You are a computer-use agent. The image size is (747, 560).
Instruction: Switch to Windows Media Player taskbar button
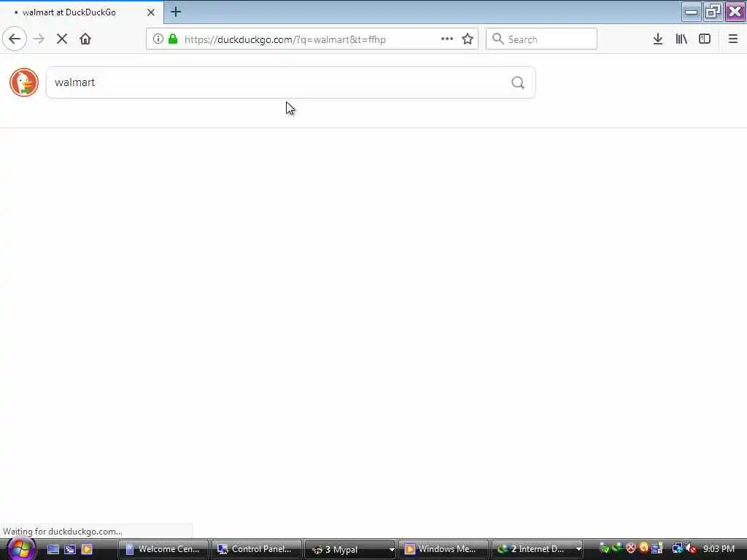(x=443, y=549)
